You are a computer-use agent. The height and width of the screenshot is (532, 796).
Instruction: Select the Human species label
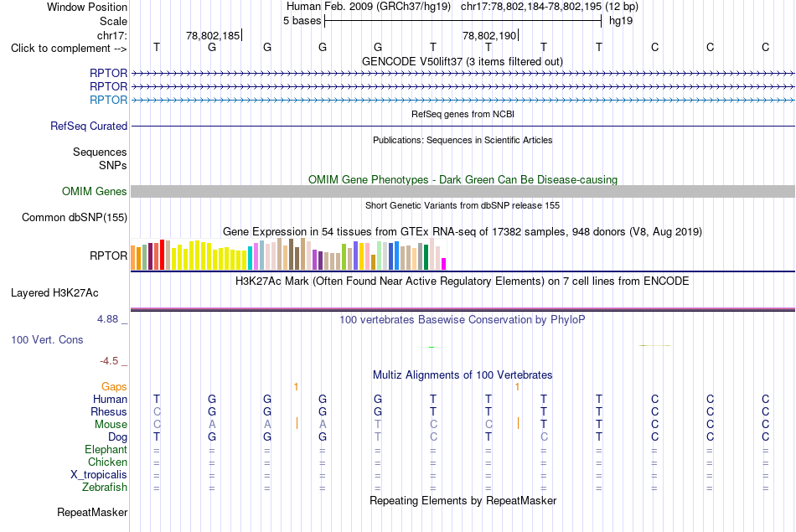click(110, 399)
